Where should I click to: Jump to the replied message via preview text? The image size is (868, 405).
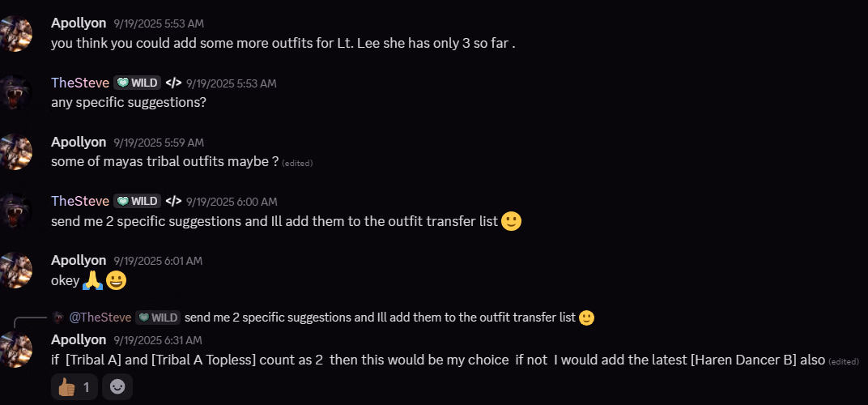381,318
